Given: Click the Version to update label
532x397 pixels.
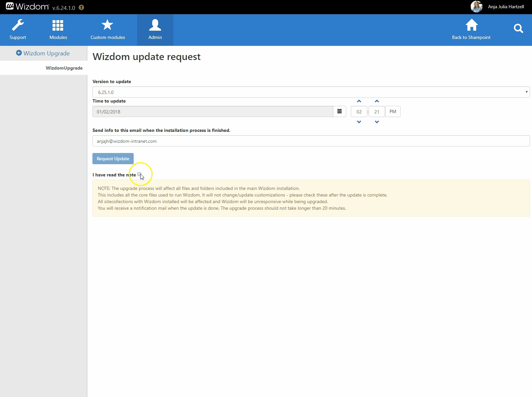Looking at the screenshot, I should [x=112, y=81].
